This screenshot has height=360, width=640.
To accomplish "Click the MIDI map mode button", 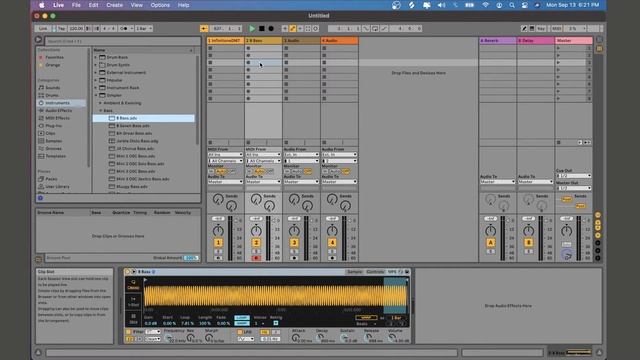I will pyautogui.click(x=557, y=29).
